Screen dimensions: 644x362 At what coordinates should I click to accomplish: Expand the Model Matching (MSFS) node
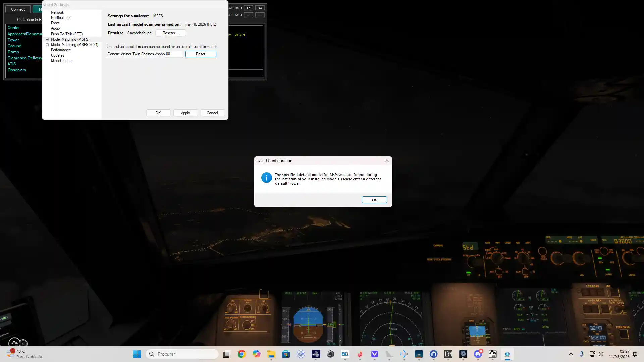[47, 40]
